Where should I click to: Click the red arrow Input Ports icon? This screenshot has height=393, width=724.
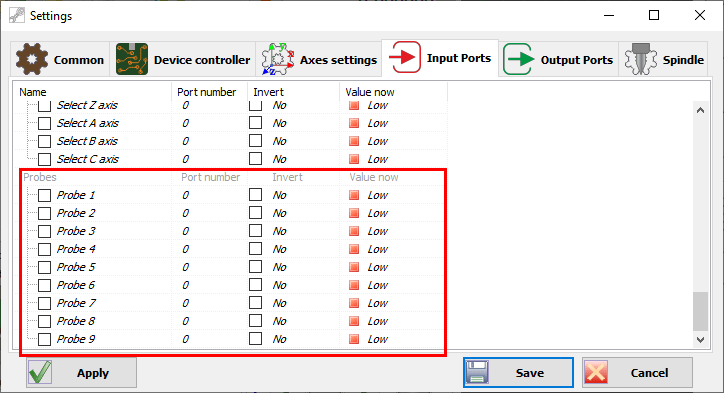(x=404, y=57)
